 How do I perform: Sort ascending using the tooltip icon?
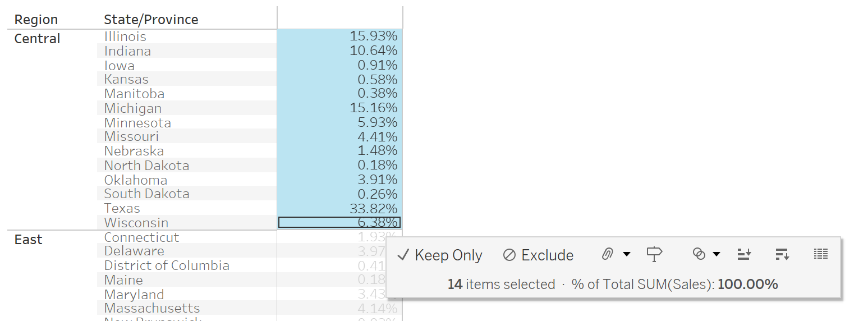click(744, 255)
